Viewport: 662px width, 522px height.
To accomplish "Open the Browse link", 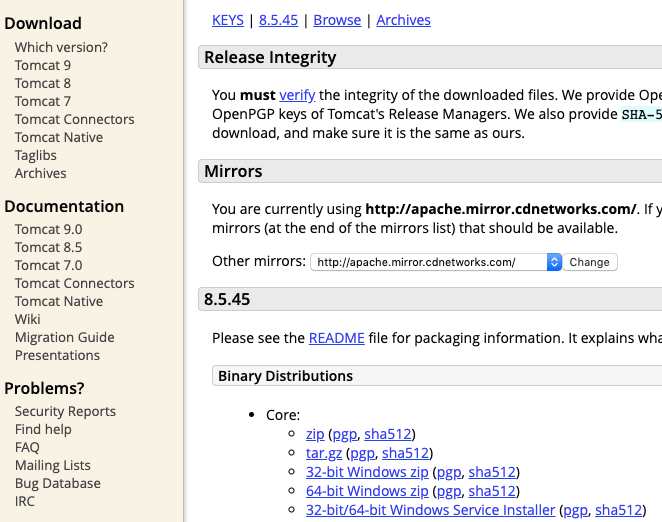I will pyautogui.click(x=337, y=20).
